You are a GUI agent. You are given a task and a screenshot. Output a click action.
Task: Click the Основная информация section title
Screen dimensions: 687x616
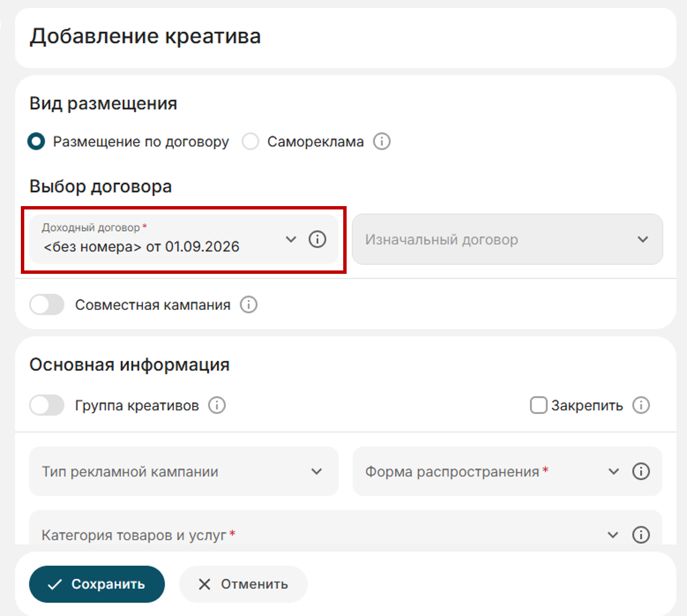(x=129, y=365)
